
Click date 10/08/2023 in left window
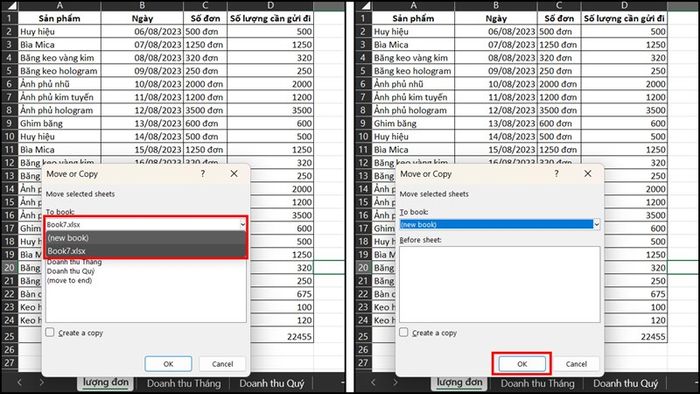point(142,84)
